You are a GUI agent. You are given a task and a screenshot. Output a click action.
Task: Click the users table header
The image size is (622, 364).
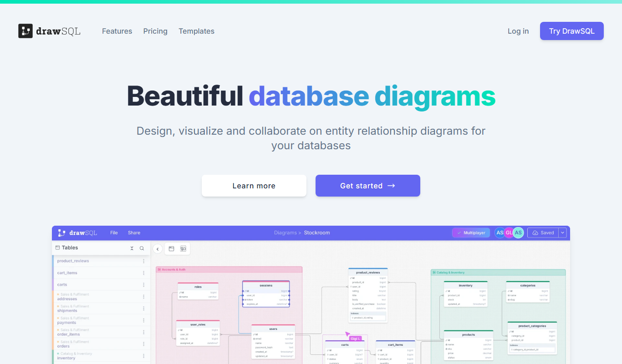click(273, 329)
